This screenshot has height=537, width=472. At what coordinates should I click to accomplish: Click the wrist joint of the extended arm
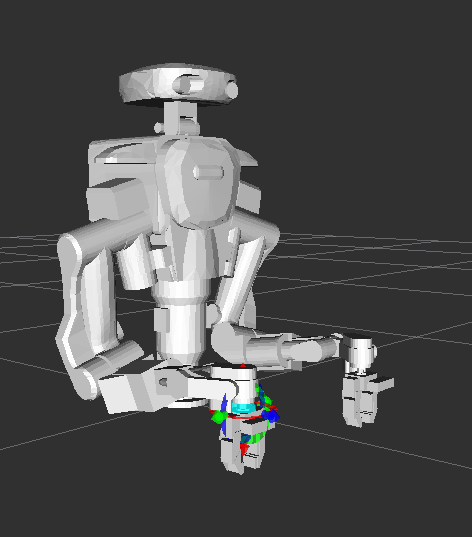click(x=359, y=353)
